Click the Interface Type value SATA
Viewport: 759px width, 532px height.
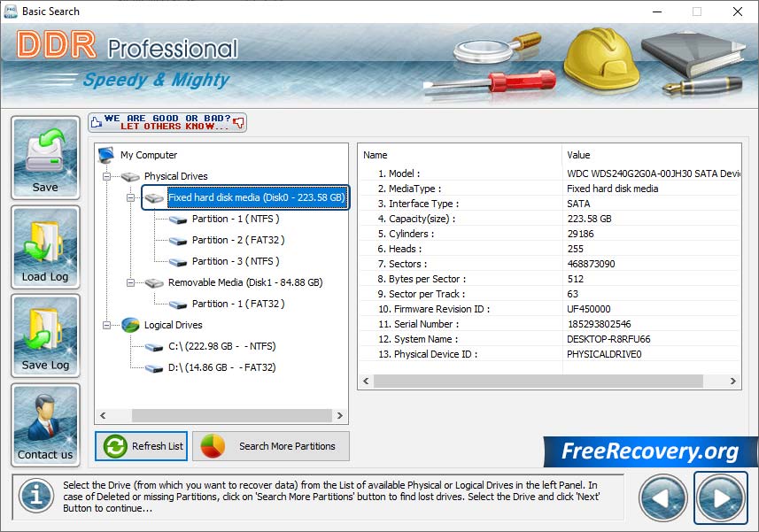pyautogui.click(x=578, y=204)
